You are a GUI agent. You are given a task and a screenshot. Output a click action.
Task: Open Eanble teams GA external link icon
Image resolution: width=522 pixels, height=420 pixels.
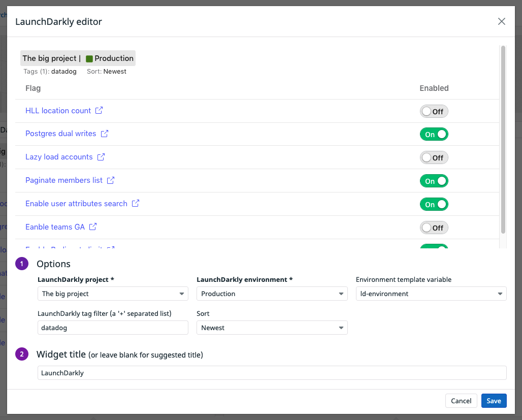coord(93,227)
